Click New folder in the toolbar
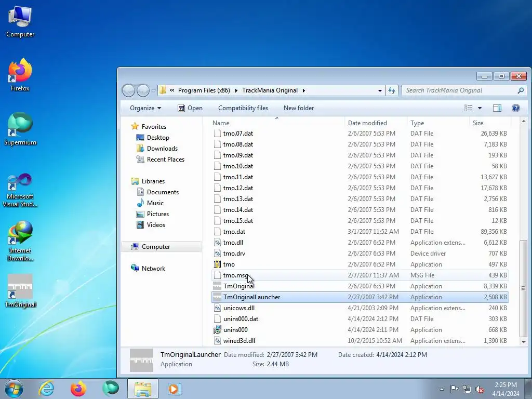Image resolution: width=532 pixels, height=399 pixels. pyautogui.click(x=299, y=108)
